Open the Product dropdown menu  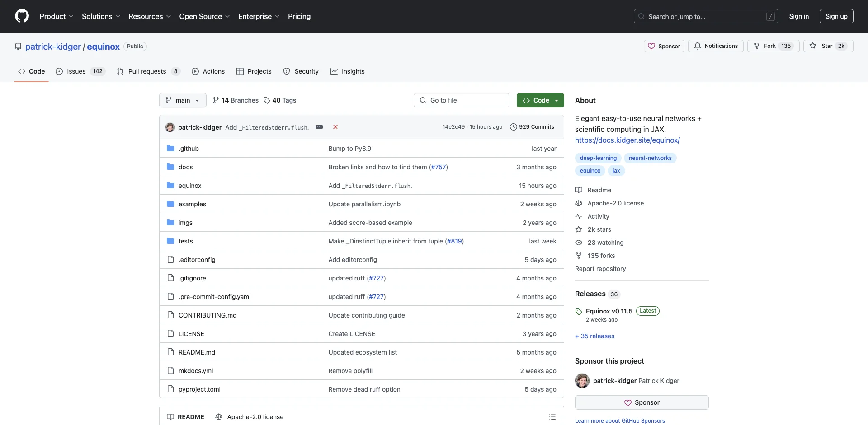click(57, 16)
